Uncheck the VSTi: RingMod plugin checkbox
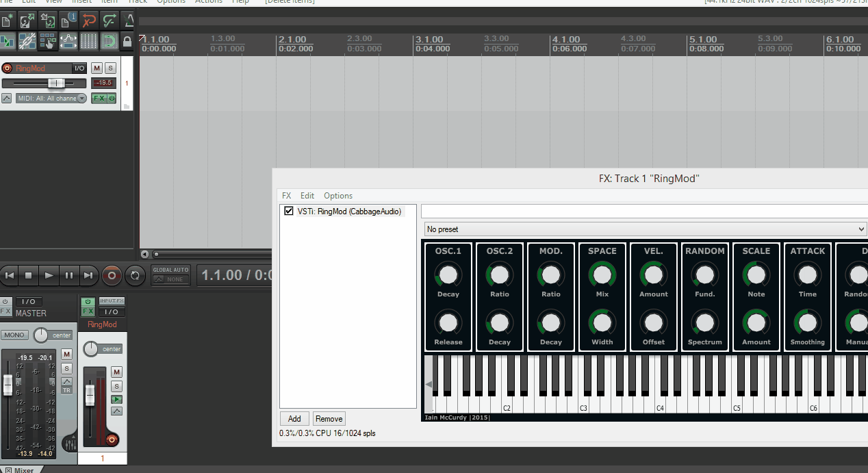Viewport: 868px width, 473px height. (289, 212)
